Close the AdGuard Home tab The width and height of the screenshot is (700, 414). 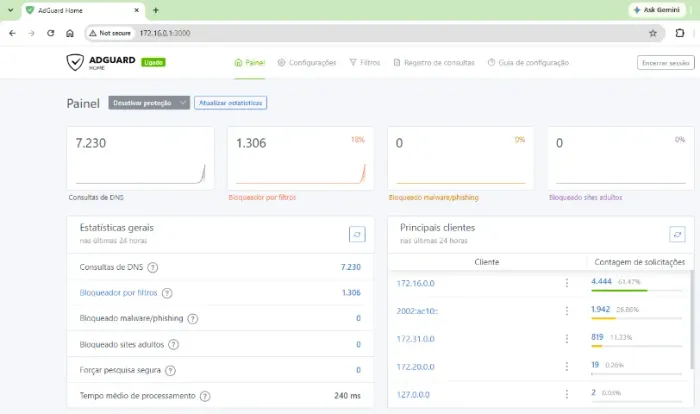tap(137, 10)
